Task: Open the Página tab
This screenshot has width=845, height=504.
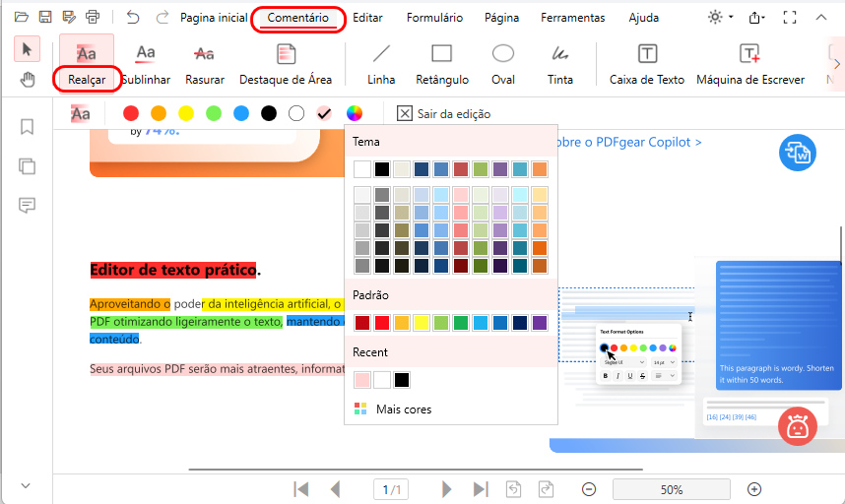Action: click(x=501, y=18)
